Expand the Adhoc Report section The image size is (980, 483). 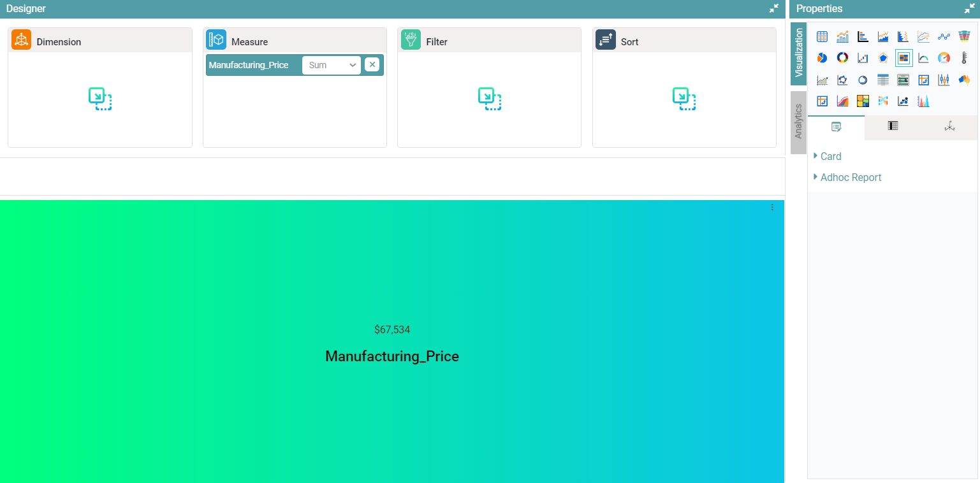pyautogui.click(x=850, y=177)
